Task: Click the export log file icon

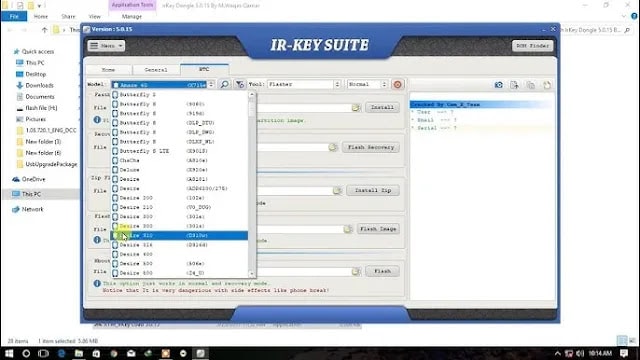Action: point(514,85)
